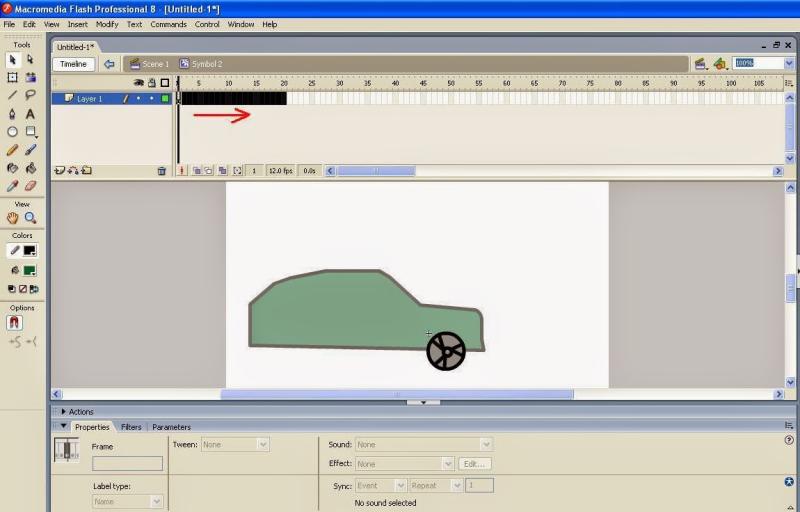Screen dimensions: 800x512
Task: Toggle Edit Multiple Frames button
Action: (222, 171)
